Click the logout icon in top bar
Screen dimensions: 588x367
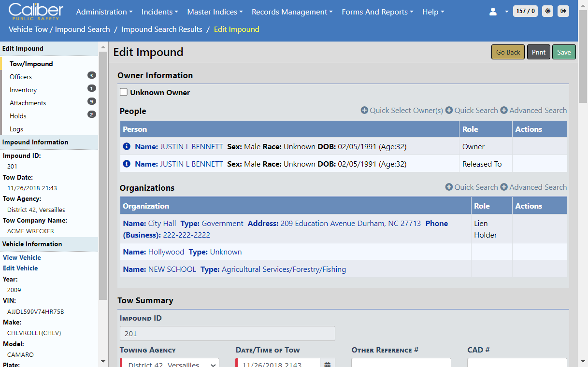coord(563,11)
